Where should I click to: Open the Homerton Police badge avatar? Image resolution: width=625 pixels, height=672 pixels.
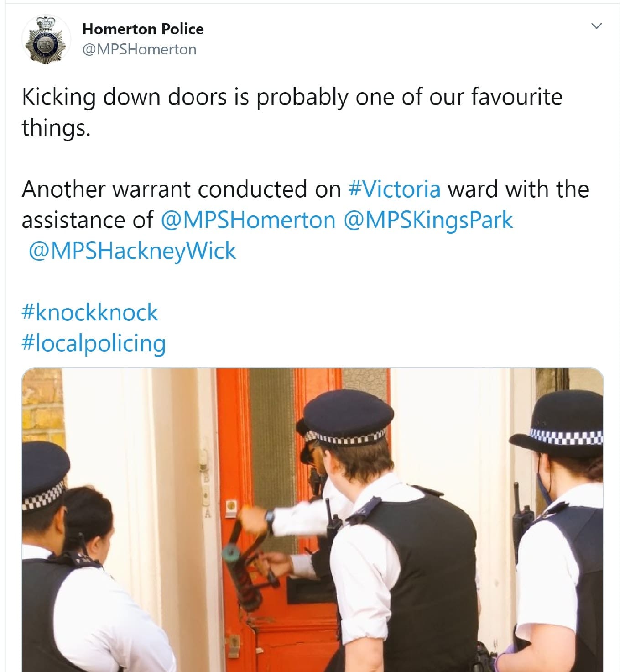46,39
